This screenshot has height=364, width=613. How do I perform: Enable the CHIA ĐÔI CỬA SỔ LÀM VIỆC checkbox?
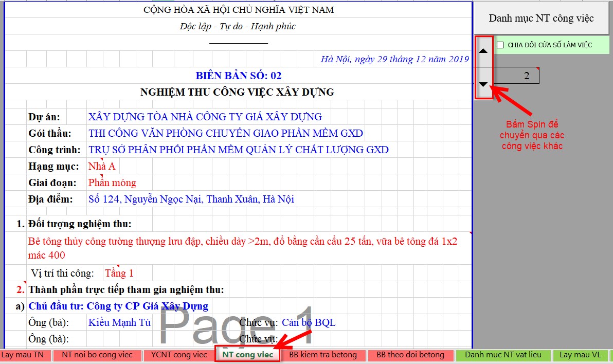[500, 45]
